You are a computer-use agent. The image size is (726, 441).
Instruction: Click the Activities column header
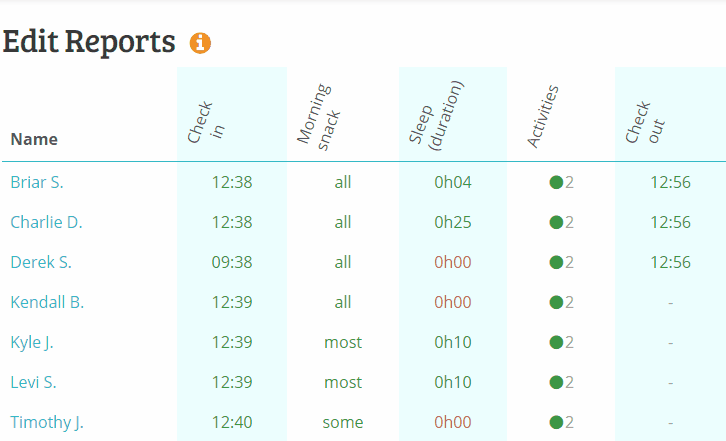543,116
